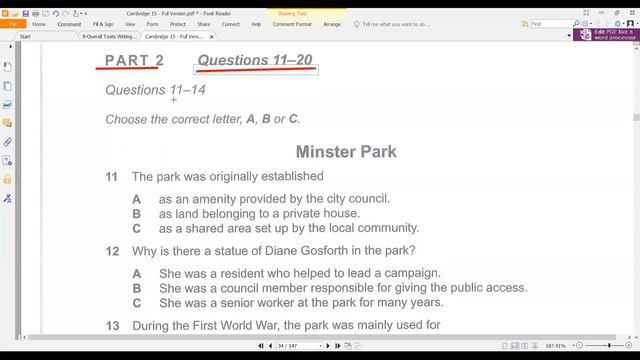Open the Comments panel icon in sidebar
This screenshot has width=640, height=360.
[x=7, y=123]
